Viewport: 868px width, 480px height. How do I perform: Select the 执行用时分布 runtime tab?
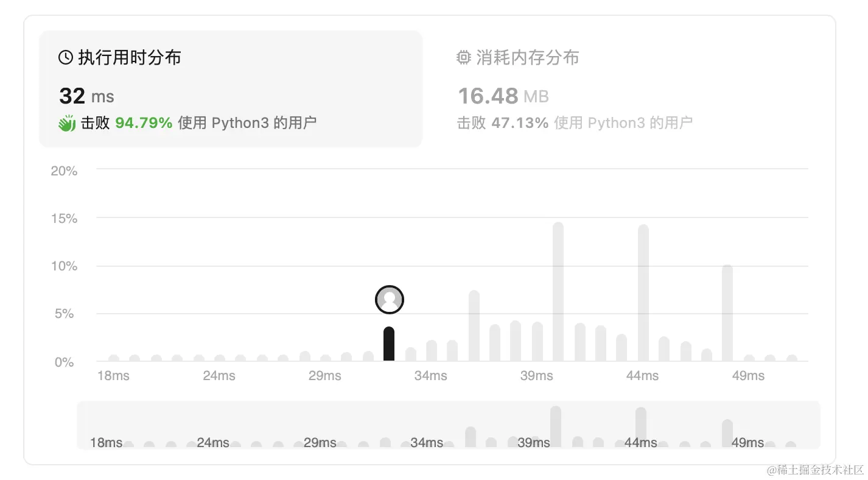pyautogui.click(x=231, y=89)
